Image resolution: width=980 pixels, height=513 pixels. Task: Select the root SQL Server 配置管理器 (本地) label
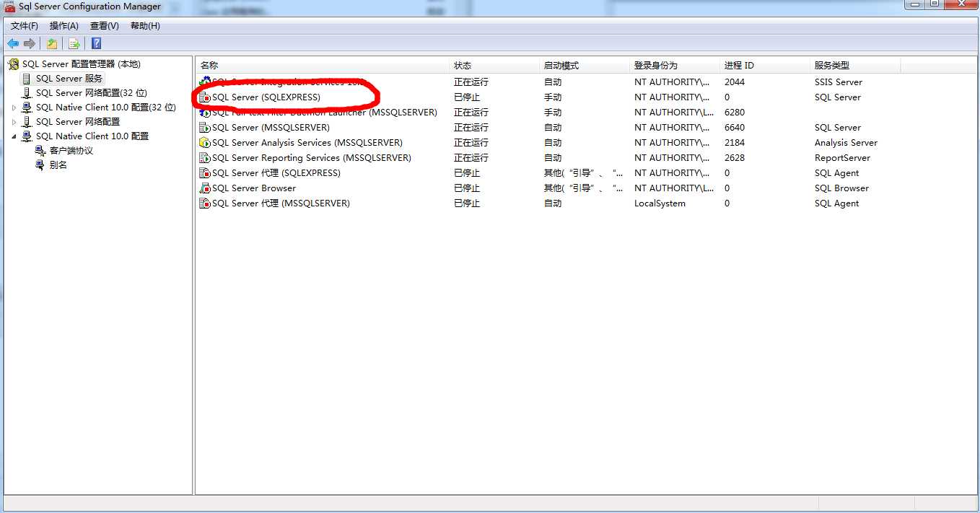click(82, 64)
